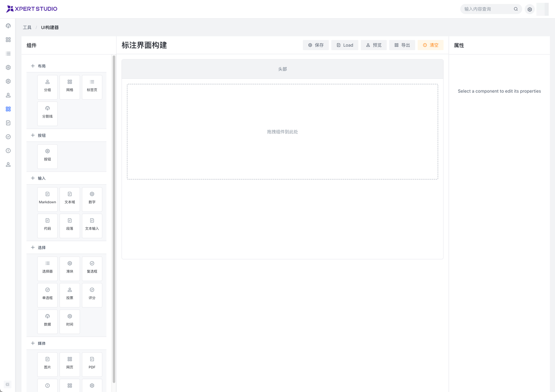This screenshot has width=555, height=392.
Task: Select the 数据 component card
Action: coord(47,321)
